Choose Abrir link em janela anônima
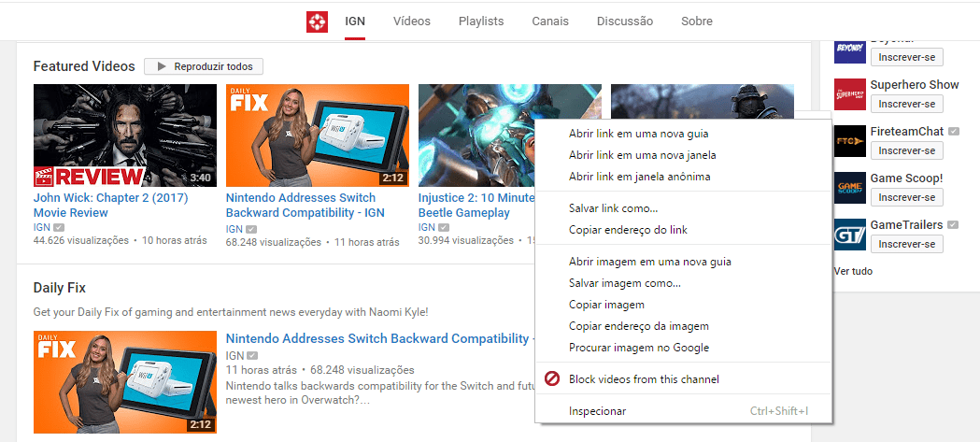Screen dimensions: 980x442 pyautogui.click(x=684, y=177)
